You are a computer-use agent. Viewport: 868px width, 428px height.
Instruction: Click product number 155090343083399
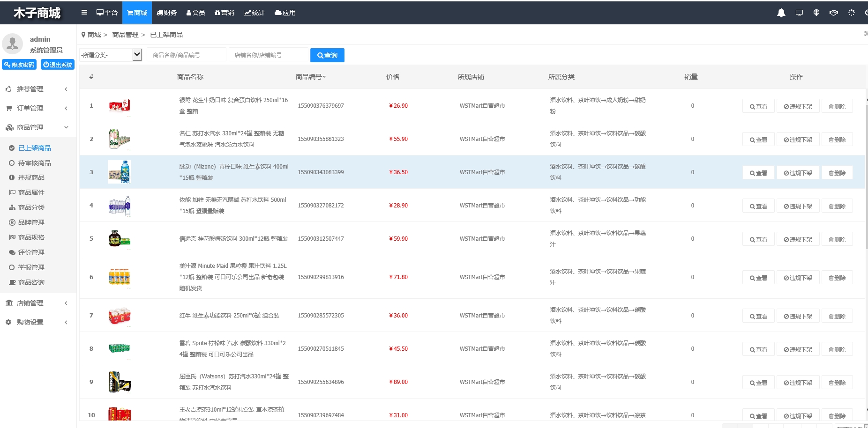click(x=321, y=172)
